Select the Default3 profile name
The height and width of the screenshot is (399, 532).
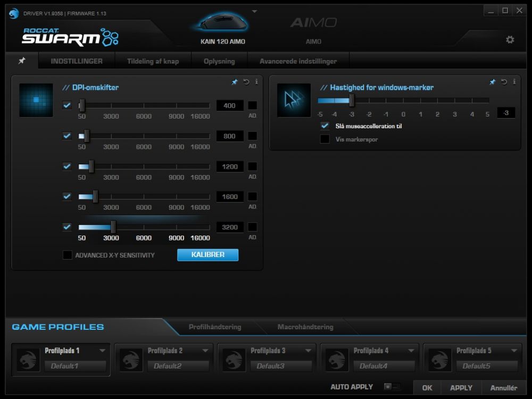pyautogui.click(x=281, y=366)
